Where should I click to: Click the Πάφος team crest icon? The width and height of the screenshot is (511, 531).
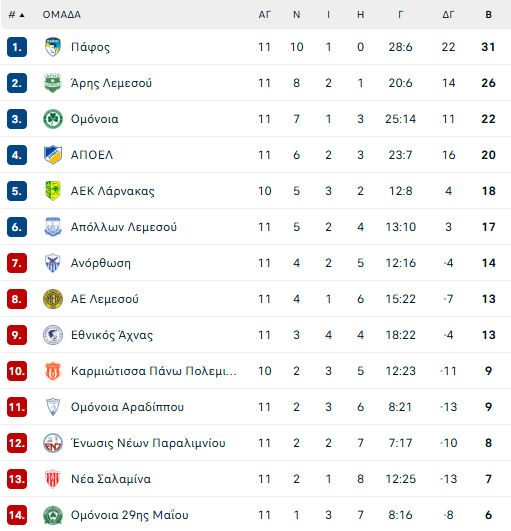click(x=53, y=47)
